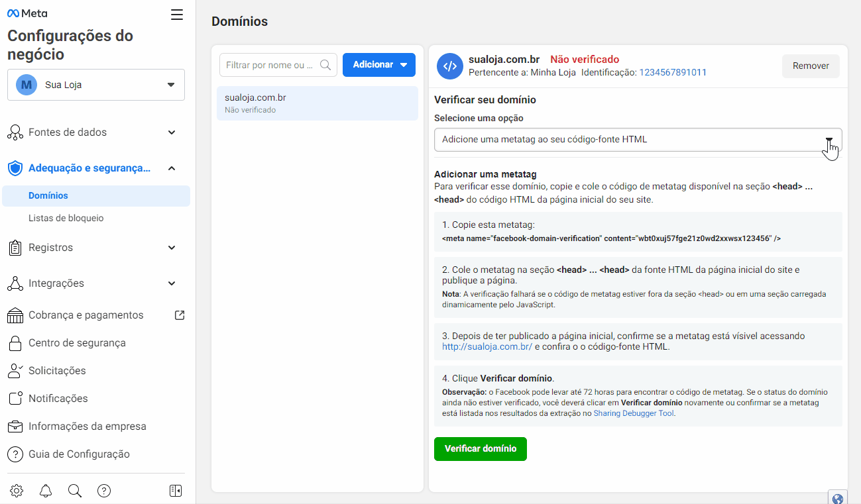Click the Guia de Configuração question icon

15,454
